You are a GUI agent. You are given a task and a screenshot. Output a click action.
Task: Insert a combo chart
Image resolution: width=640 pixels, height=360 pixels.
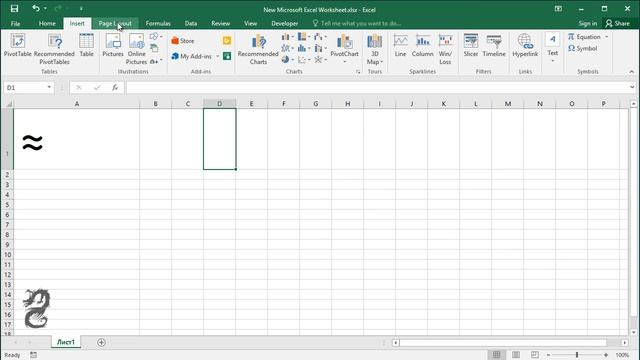[320, 49]
